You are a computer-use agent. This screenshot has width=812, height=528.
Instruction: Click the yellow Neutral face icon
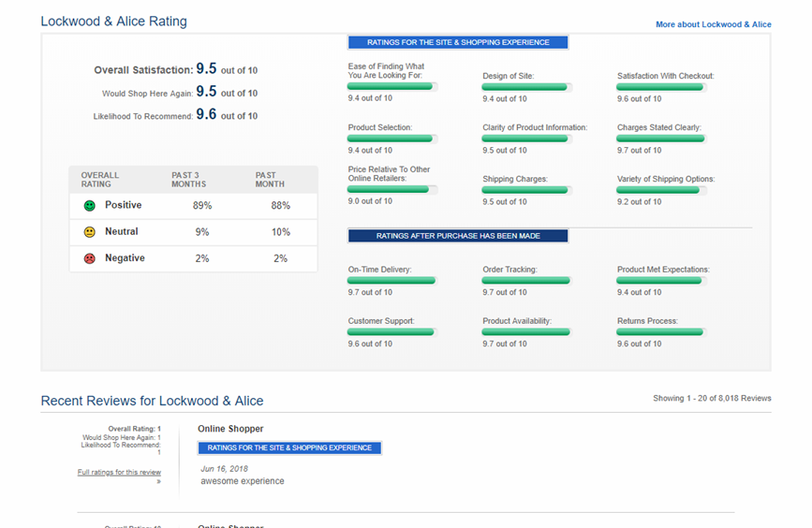pyautogui.click(x=90, y=232)
